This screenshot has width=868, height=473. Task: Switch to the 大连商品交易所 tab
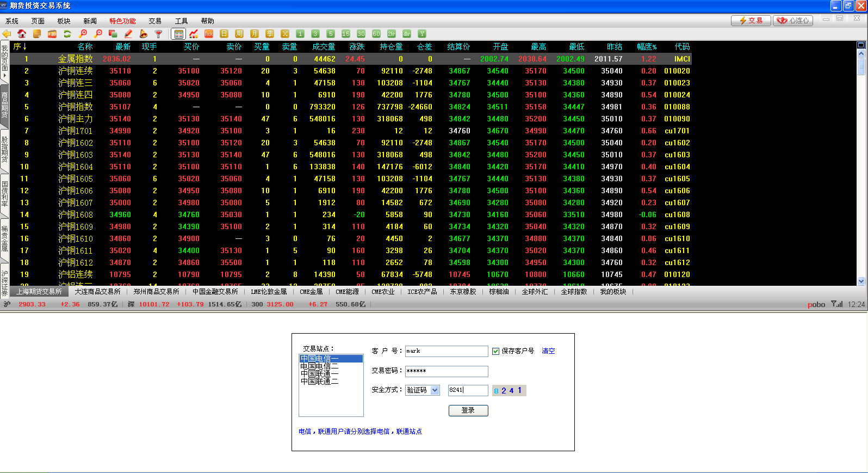(97, 292)
